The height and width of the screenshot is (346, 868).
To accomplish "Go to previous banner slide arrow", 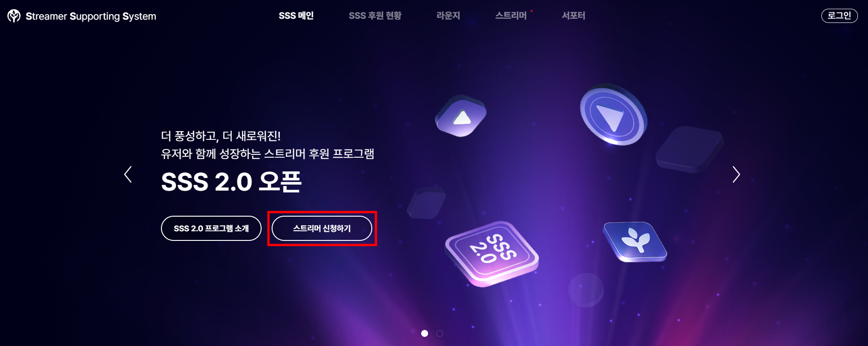I will 128,175.
